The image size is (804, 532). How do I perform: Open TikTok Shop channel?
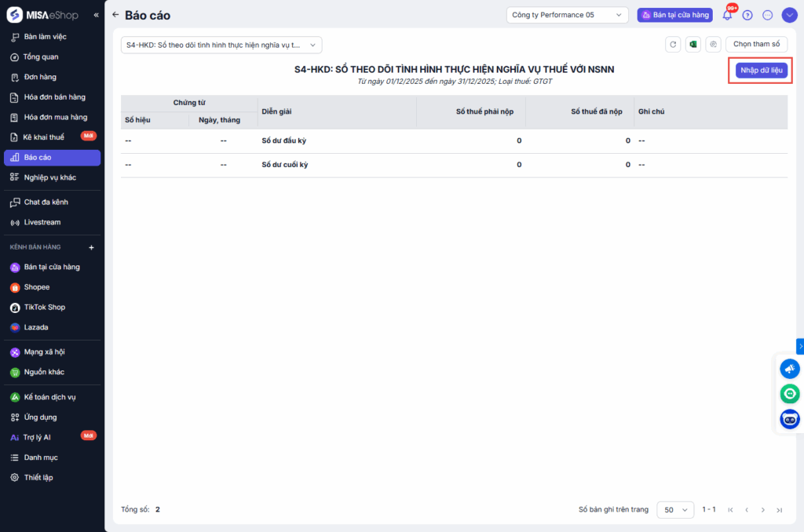point(52,307)
